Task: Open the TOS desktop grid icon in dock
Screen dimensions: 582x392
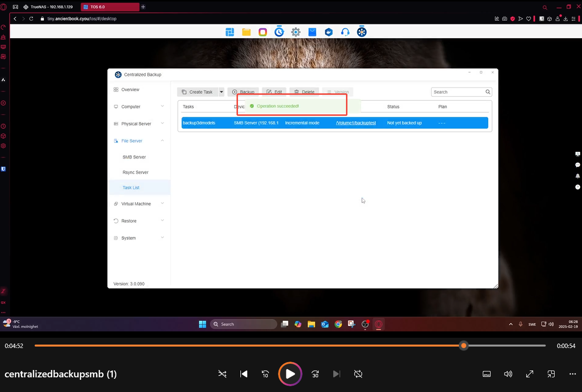Action: pos(230,32)
